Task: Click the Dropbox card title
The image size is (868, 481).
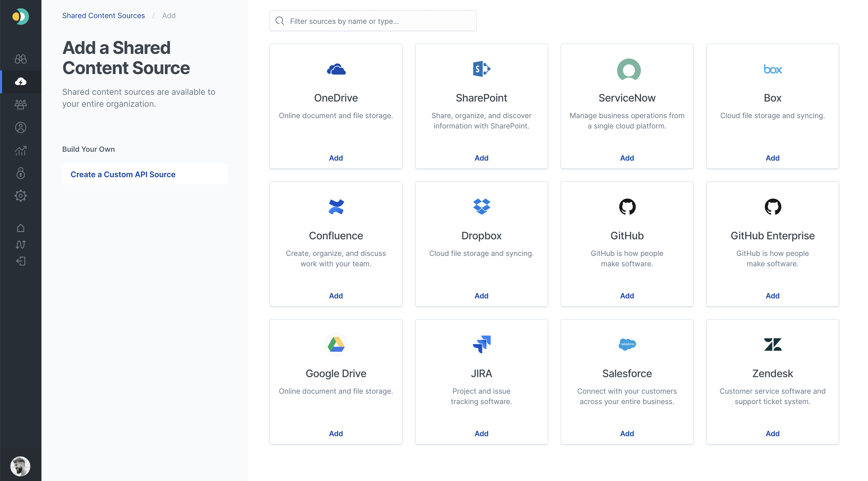Action: coord(481,236)
